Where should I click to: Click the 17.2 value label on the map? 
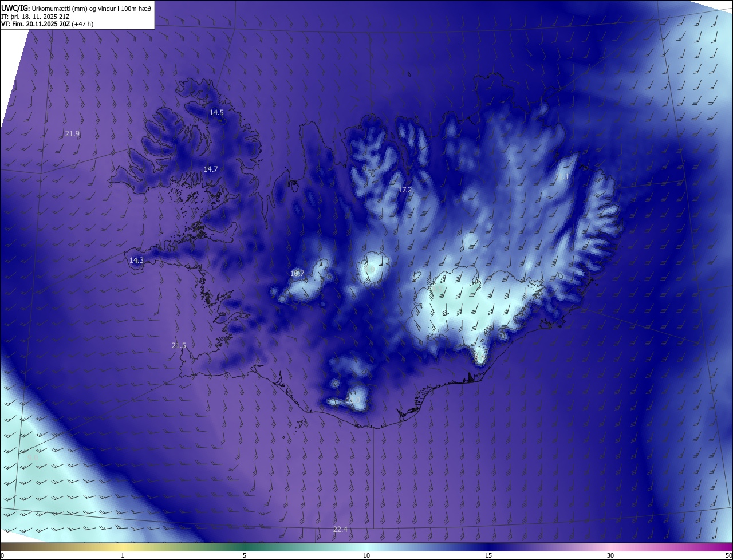pyautogui.click(x=405, y=189)
